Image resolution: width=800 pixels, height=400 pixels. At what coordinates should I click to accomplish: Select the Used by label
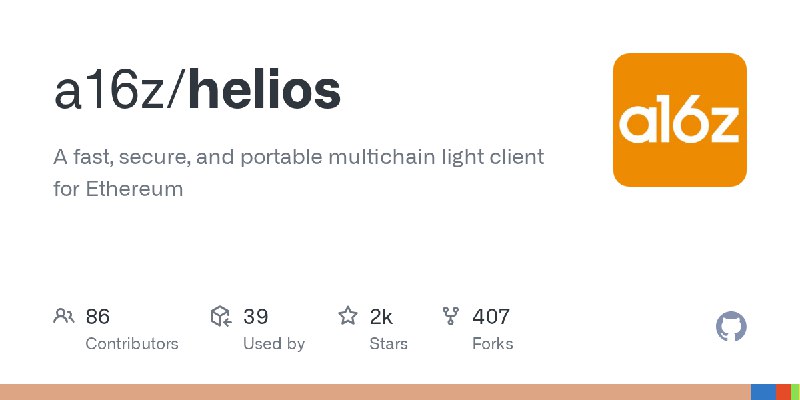274,343
